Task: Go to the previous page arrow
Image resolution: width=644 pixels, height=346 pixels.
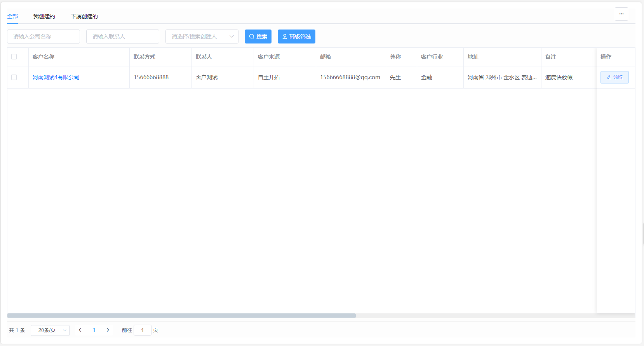Action: pos(80,330)
